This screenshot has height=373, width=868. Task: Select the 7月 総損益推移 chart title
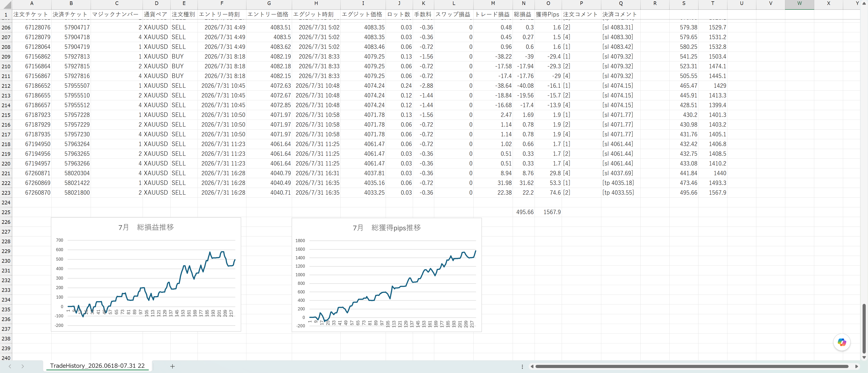point(146,227)
